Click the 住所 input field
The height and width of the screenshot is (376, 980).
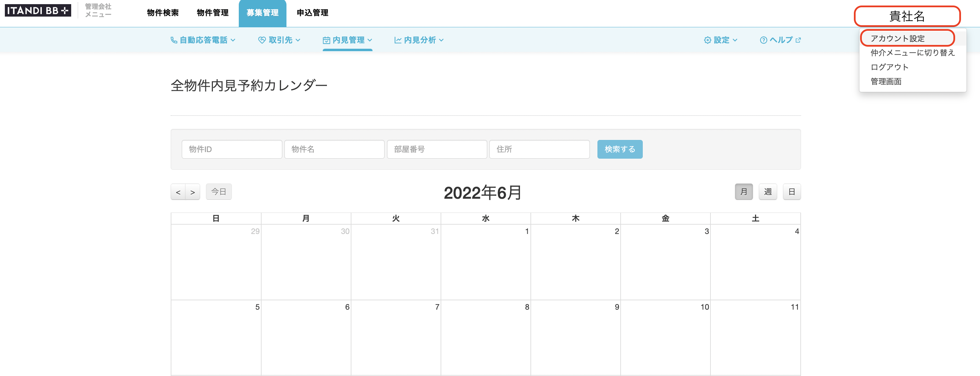539,149
